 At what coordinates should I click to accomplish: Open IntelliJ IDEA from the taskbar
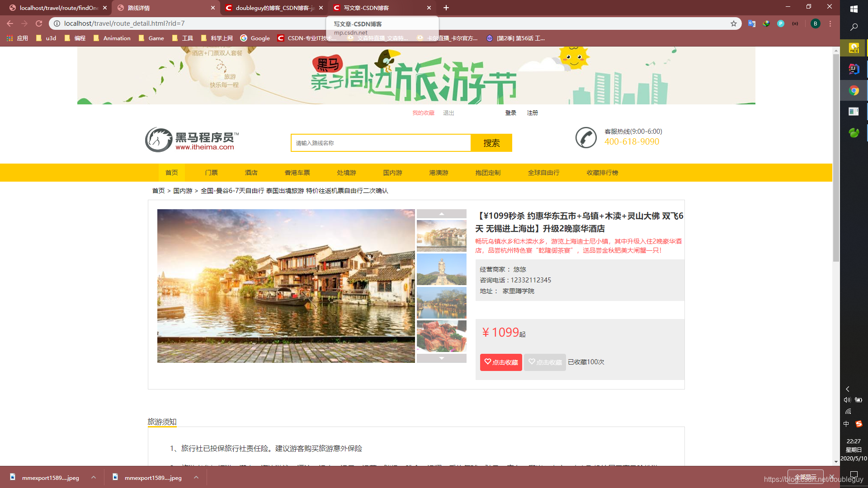coord(854,69)
